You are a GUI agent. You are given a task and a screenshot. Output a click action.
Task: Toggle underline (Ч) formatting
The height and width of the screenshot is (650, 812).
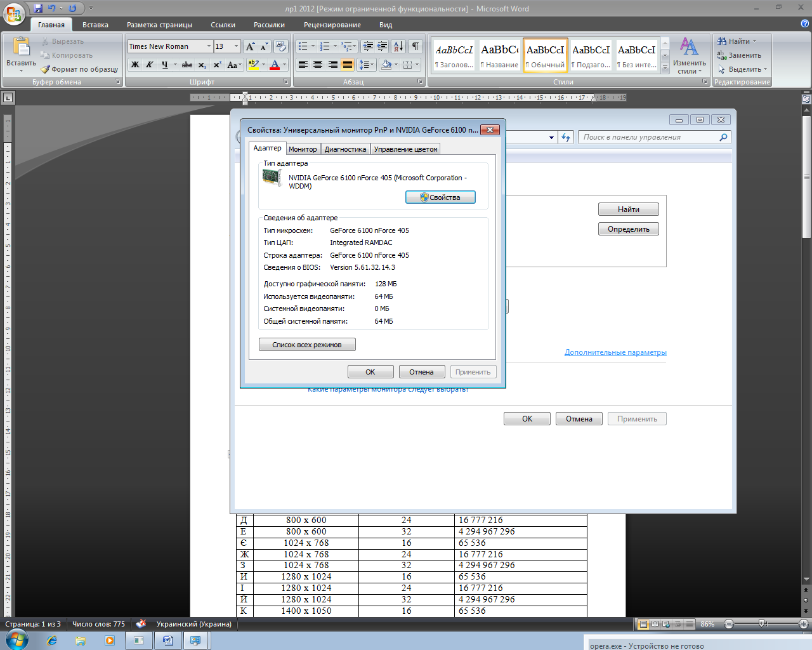click(x=165, y=65)
